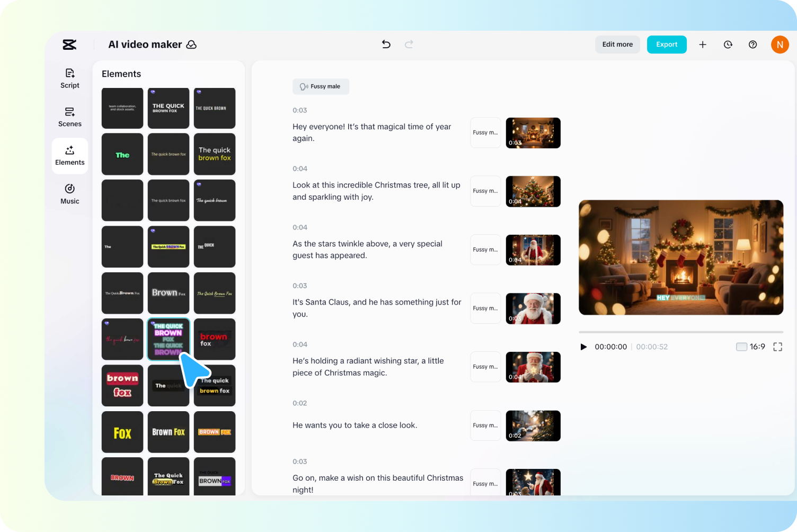Click the CapCut logo
The height and width of the screenshot is (532, 797).
(x=69, y=45)
